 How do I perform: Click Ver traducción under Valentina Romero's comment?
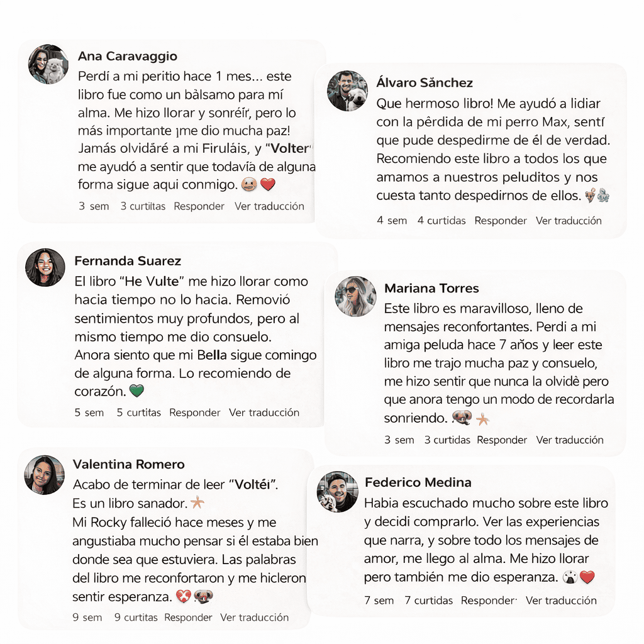click(x=254, y=618)
